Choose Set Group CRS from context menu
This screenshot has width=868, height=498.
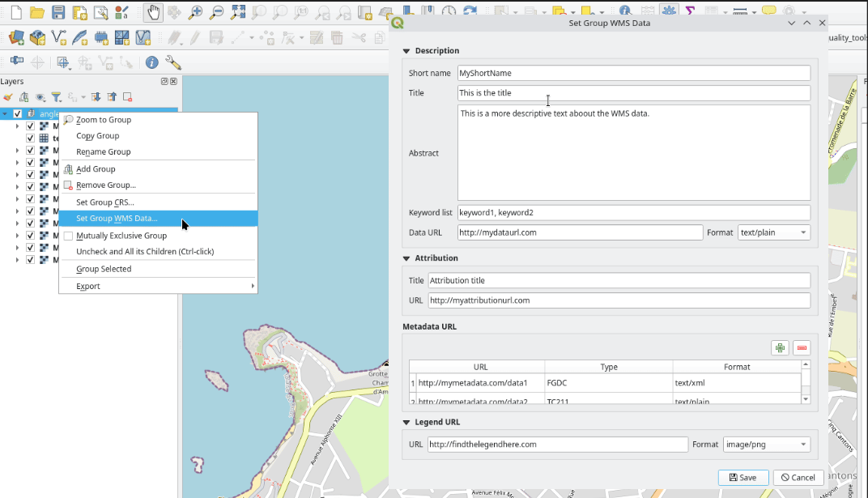pos(105,202)
